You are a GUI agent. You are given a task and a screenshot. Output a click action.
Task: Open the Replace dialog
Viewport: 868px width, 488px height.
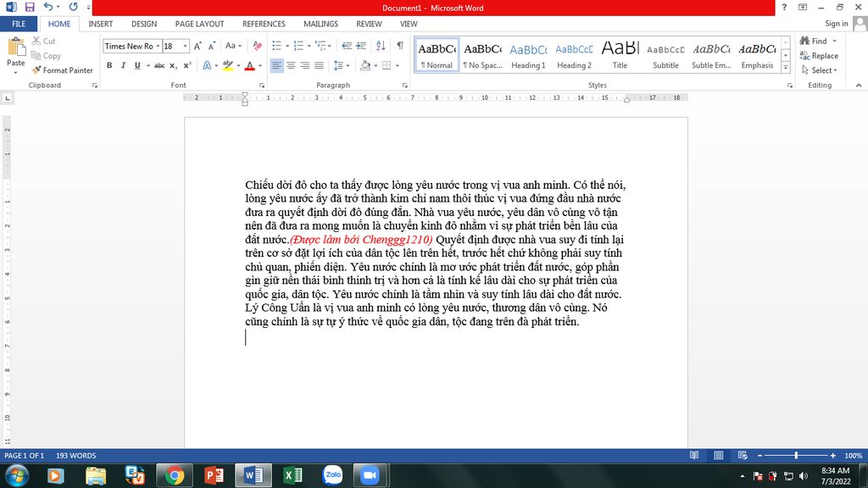pyautogui.click(x=819, y=56)
